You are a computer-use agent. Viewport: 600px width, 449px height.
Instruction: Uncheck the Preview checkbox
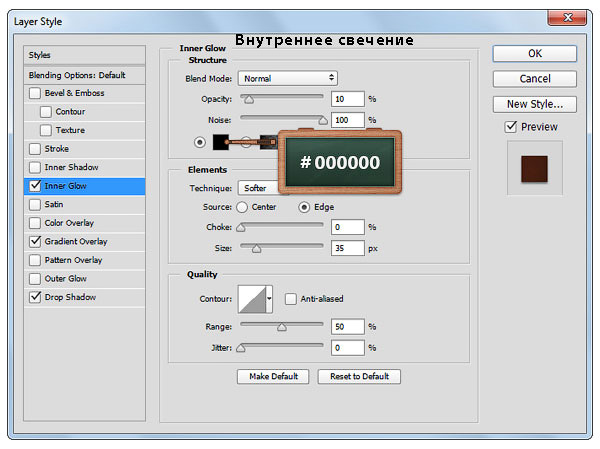[511, 127]
